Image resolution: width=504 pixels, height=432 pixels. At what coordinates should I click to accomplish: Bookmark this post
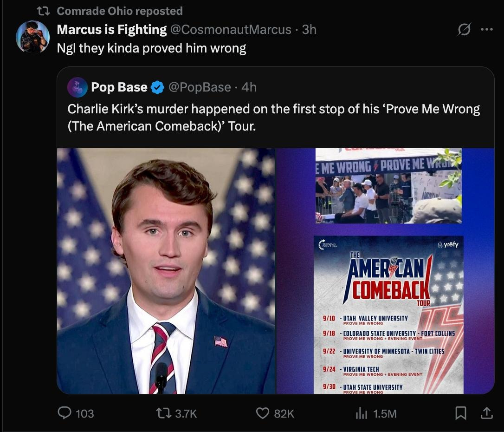(460, 413)
